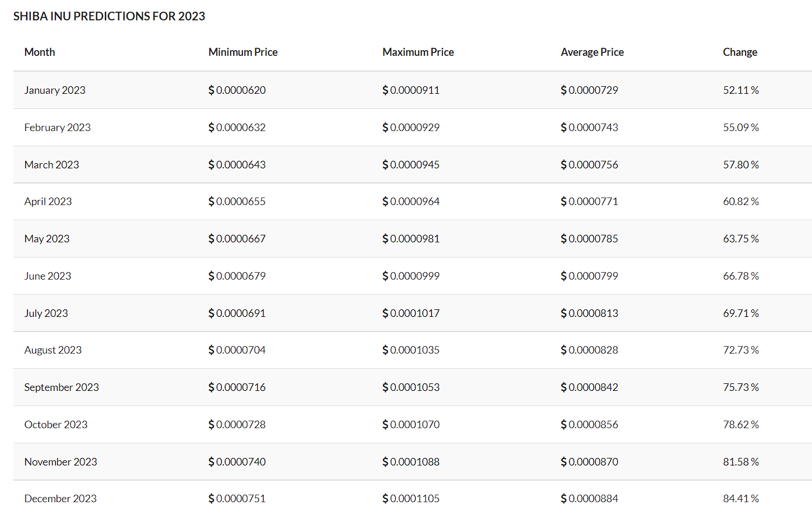
Task: Click average price $0.0000743
Action: [589, 127]
